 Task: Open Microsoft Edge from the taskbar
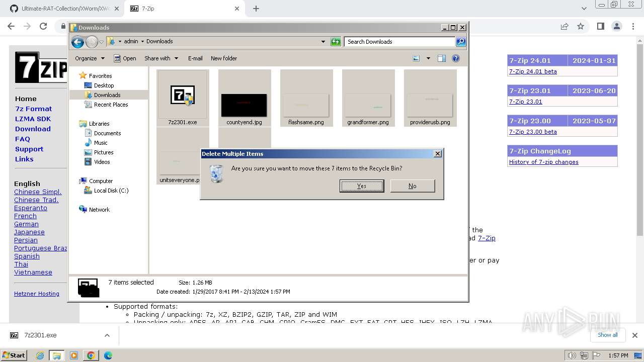(108, 355)
